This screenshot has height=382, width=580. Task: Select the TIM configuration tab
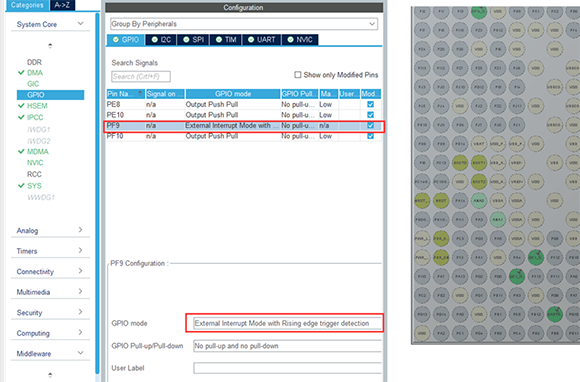(226, 40)
